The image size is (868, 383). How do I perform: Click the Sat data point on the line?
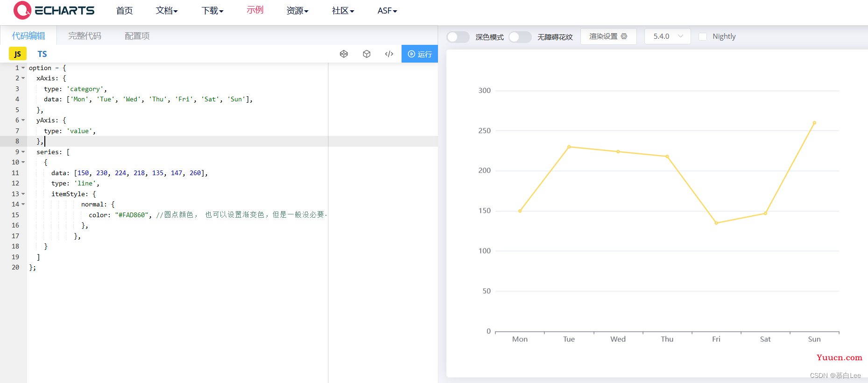point(765,213)
